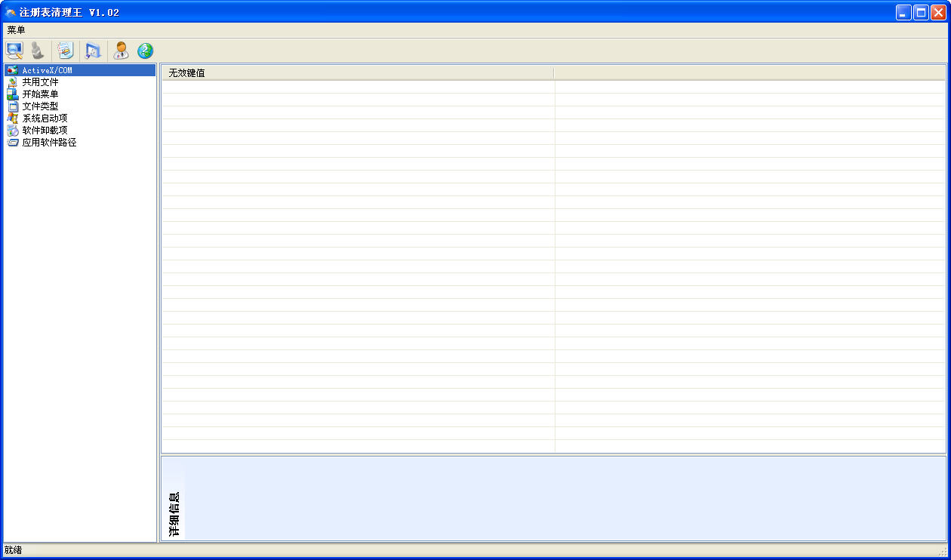Click the app icon in the title bar

tap(11, 12)
